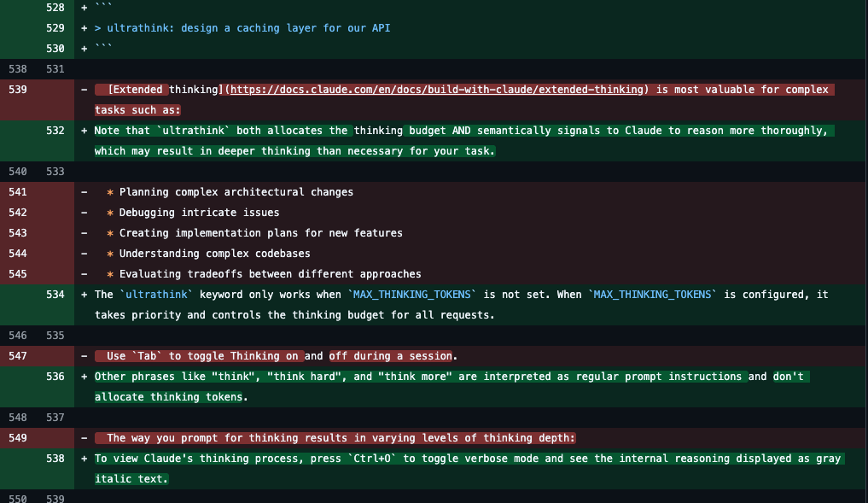This screenshot has height=503, width=868.
Task: Click new line number 534
Action: point(55,295)
